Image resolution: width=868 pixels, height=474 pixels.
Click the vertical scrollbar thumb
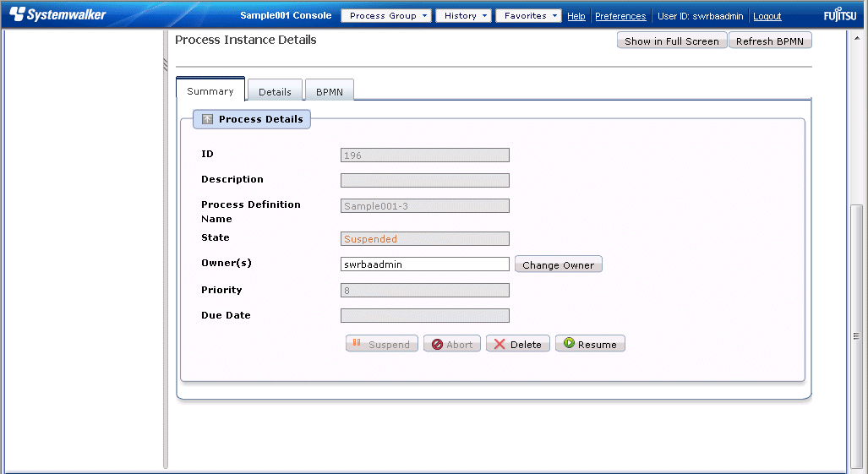coord(856,336)
